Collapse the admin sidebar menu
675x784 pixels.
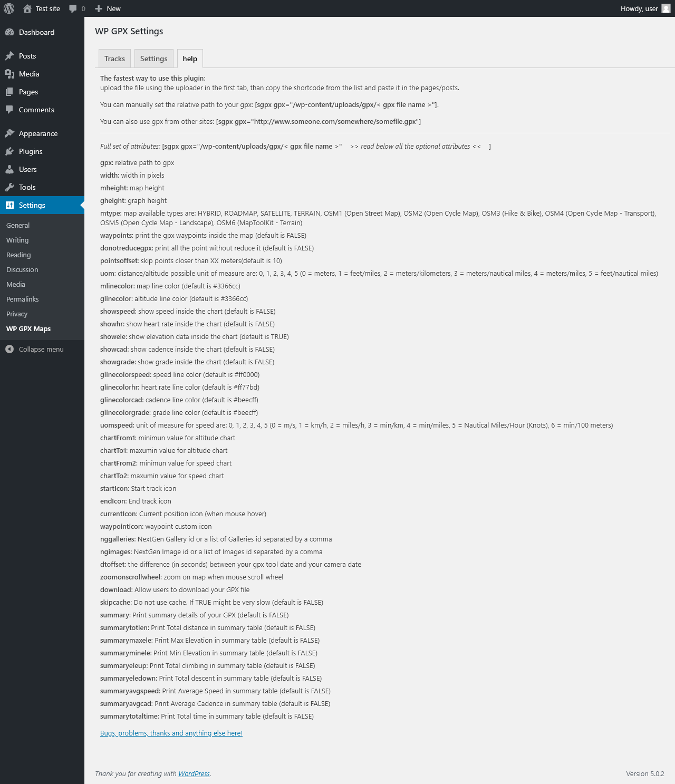tap(35, 349)
